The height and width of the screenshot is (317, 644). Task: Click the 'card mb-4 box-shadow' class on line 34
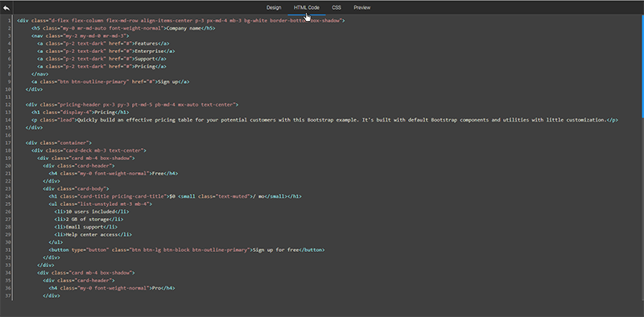[99, 273]
